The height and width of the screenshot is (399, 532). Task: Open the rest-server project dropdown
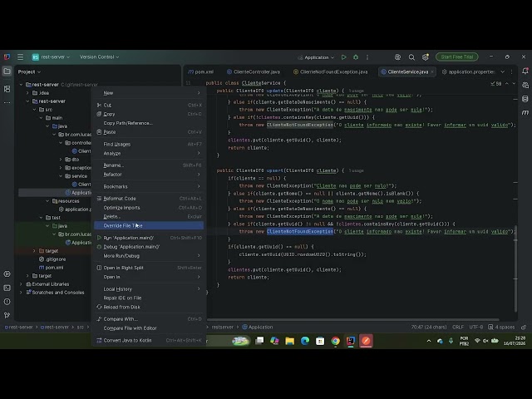click(51, 57)
